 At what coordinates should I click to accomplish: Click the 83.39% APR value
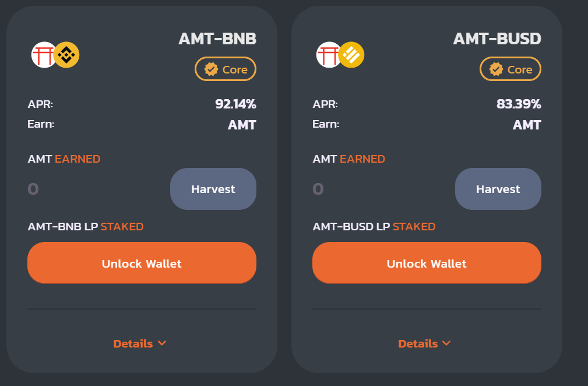tap(519, 104)
